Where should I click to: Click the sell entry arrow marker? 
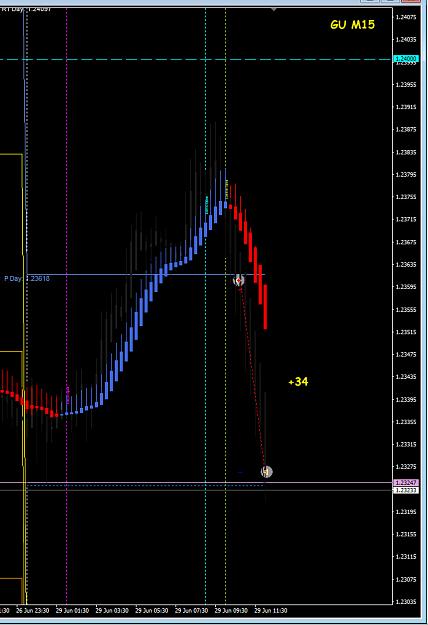click(238, 281)
